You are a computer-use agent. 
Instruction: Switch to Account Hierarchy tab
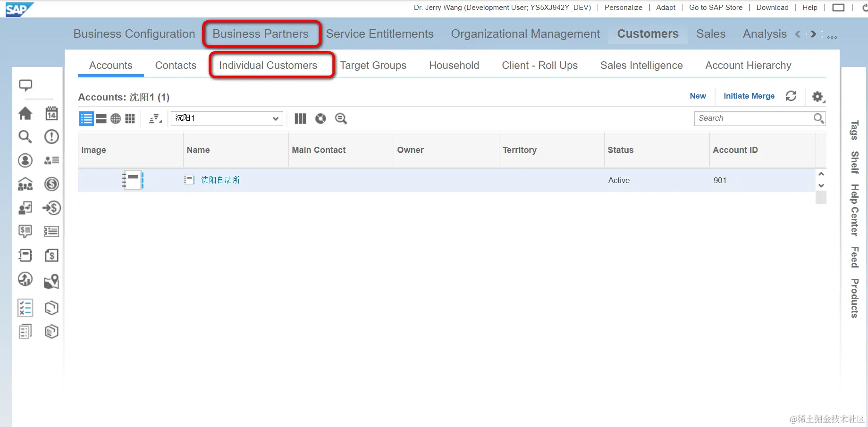click(x=748, y=66)
